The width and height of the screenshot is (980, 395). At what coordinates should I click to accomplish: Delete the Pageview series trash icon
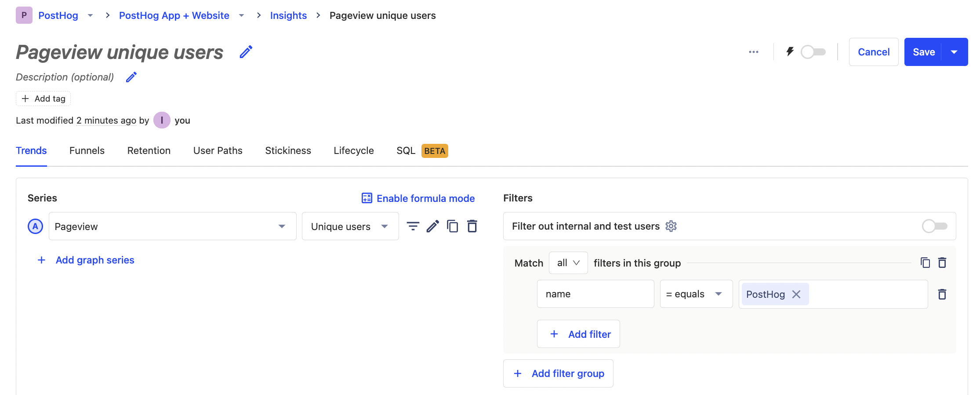pos(472,226)
